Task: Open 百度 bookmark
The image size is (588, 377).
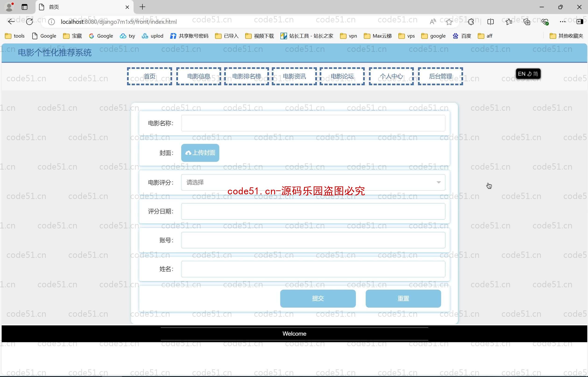Action: coord(462,36)
